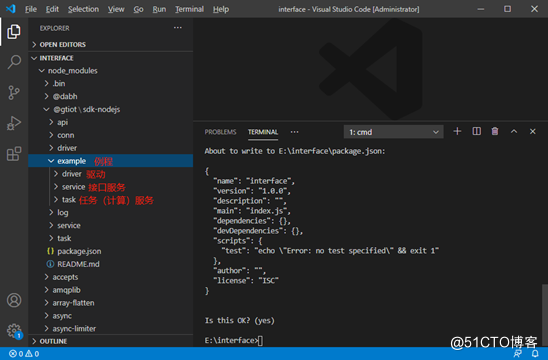Close the terminal panel

click(x=533, y=131)
